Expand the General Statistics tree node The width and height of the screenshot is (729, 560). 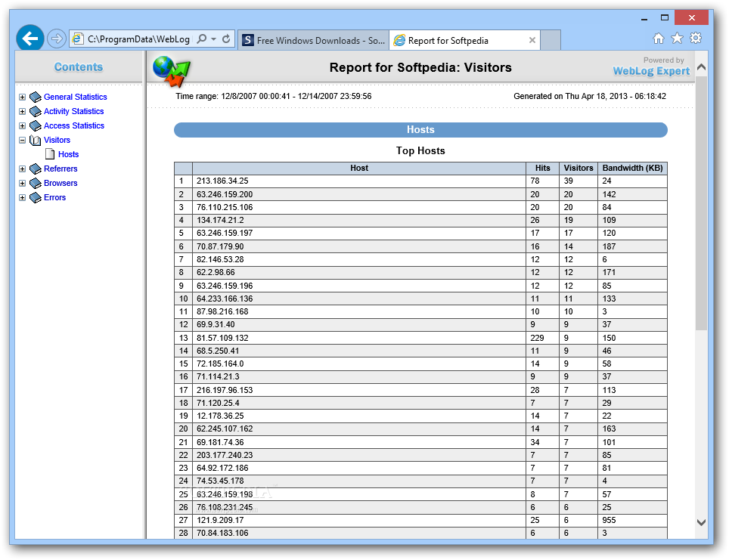[23, 97]
